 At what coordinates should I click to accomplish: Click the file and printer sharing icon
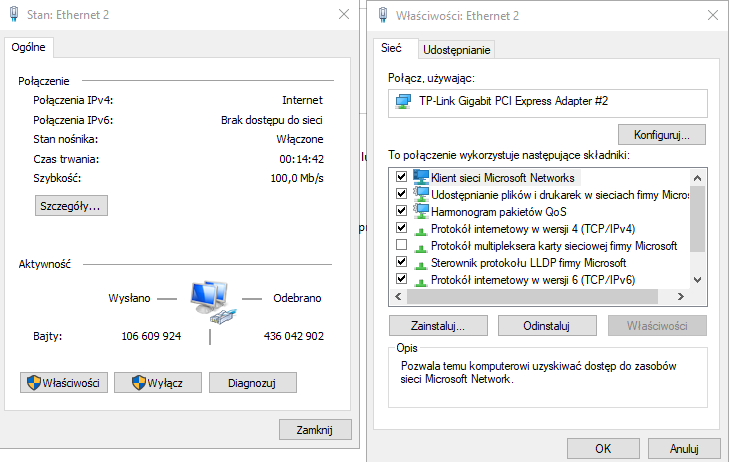[420, 194]
